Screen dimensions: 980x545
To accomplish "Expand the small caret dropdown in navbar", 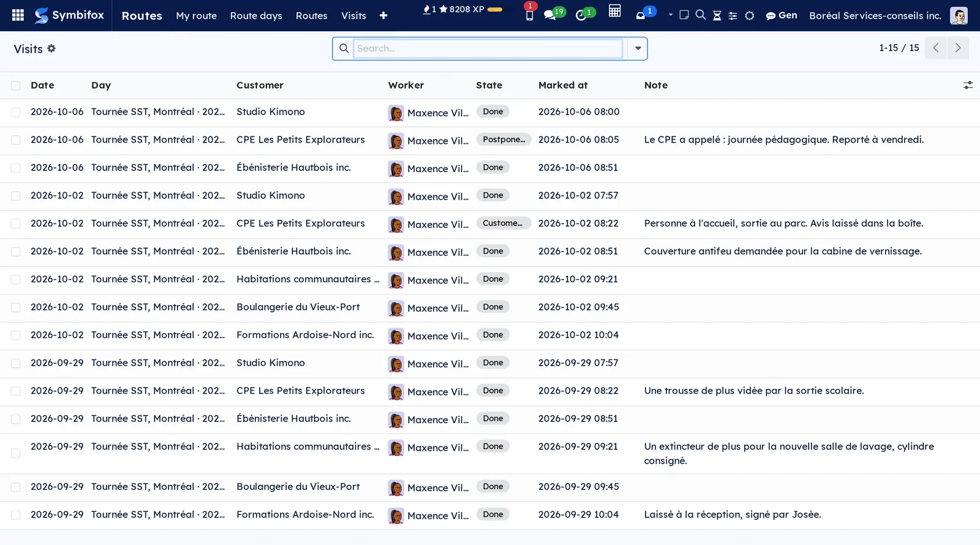I will (x=671, y=15).
